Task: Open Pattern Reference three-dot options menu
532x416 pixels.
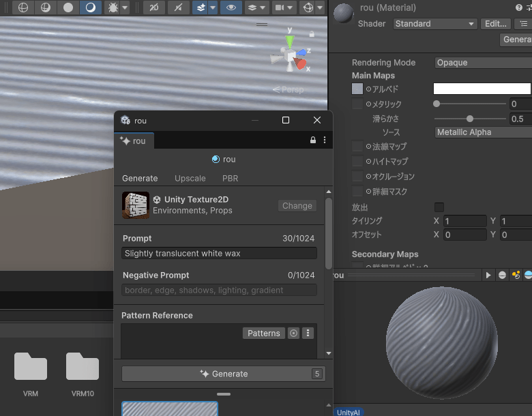Action: click(308, 333)
